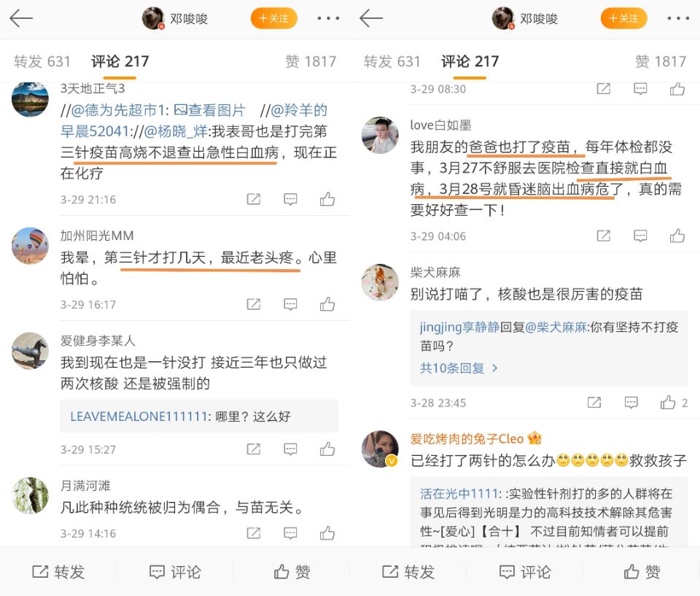Expand 共10条回复 replies

(x=459, y=368)
